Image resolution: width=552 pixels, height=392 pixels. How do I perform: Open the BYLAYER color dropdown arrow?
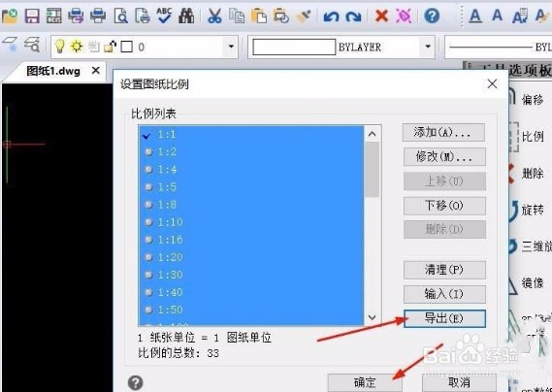pos(428,47)
